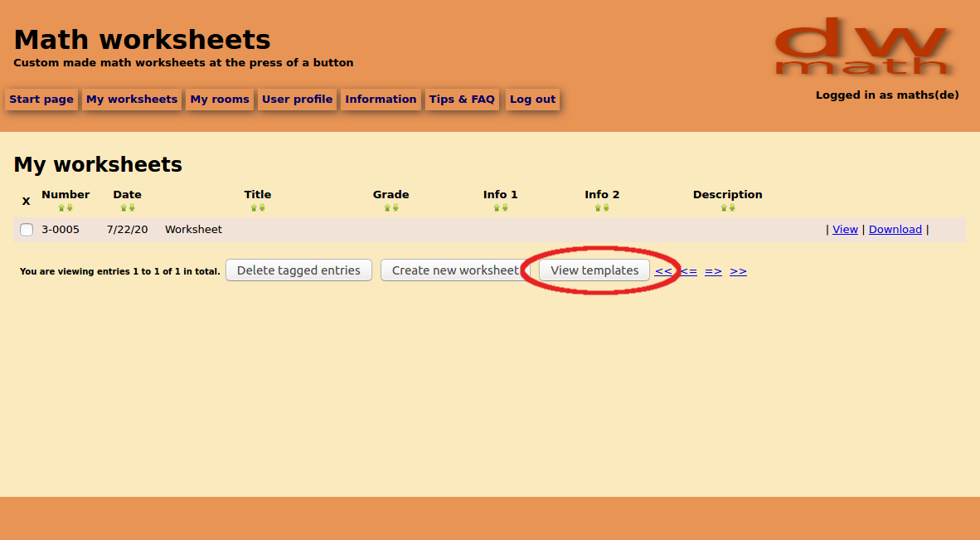Sort worksheets by Title ascending

tap(254, 206)
